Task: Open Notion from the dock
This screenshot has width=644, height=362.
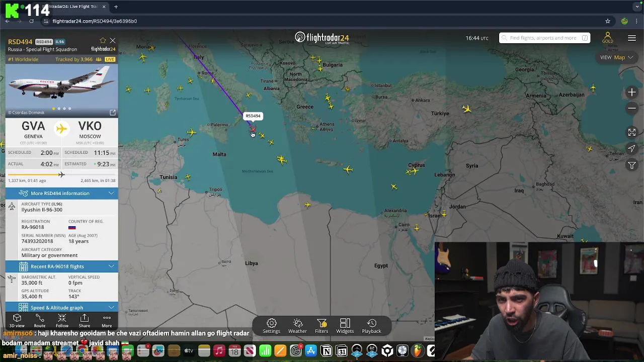Action: coord(327,351)
